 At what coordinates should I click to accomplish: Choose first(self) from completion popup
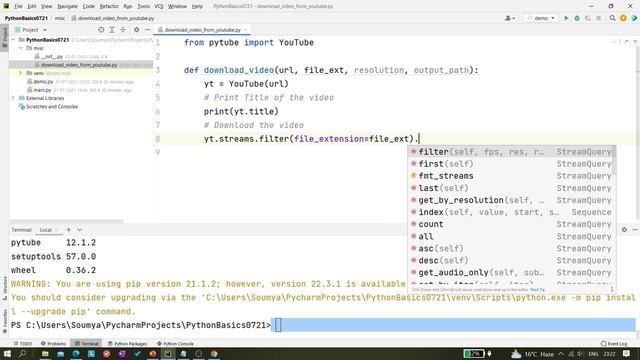(511, 164)
